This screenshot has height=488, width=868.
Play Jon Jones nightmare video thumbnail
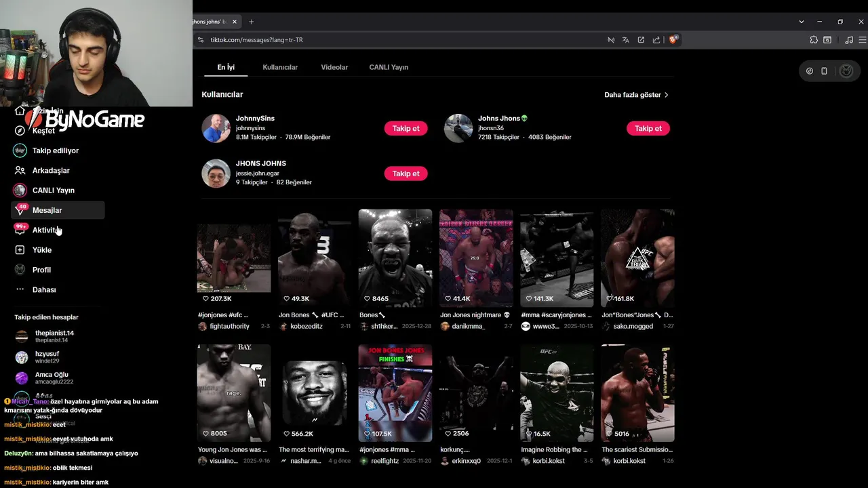476,258
